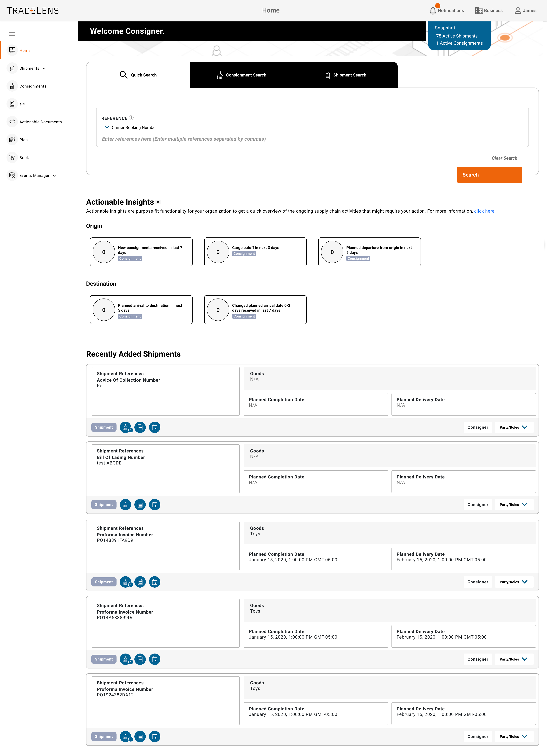Click Clear Search link
547x756 pixels.
pos(504,158)
